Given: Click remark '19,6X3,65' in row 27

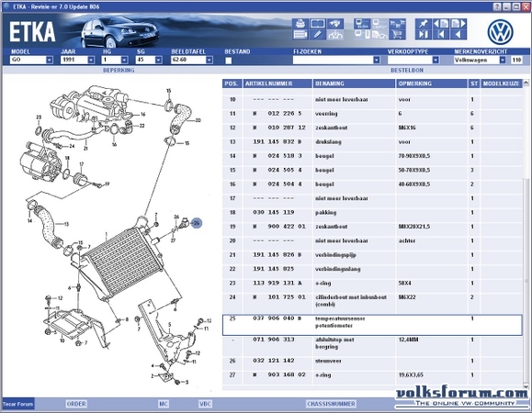Looking at the screenshot, I should click(x=412, y=374).
